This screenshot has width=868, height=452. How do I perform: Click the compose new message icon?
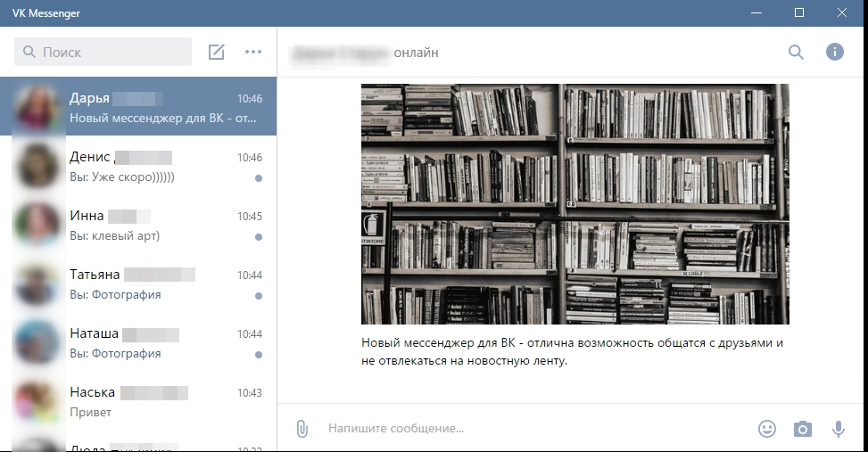coord(216,52)
